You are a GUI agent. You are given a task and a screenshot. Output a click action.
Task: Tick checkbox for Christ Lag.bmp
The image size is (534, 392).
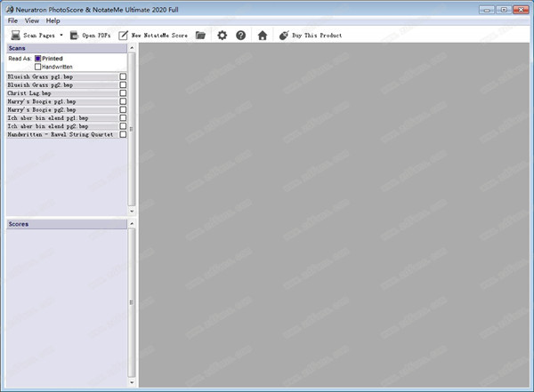pyautogui.click(x=123, y=93)
